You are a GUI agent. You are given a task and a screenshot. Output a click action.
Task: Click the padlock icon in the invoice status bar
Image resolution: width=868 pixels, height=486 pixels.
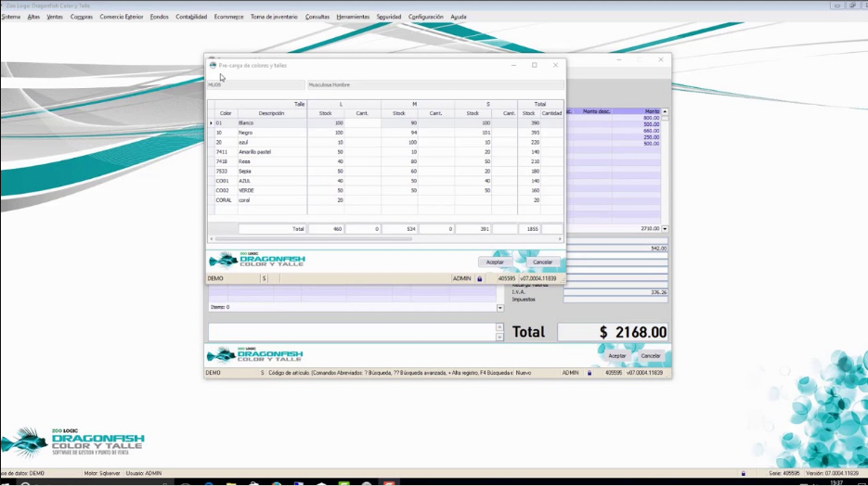(589, 373)
